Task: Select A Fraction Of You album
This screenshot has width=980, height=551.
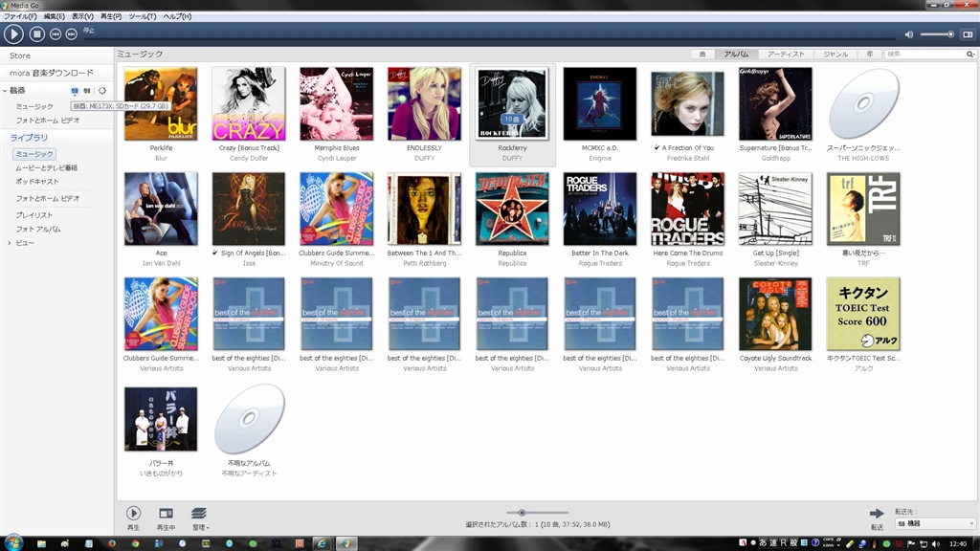Action: (x=687, y=103)
